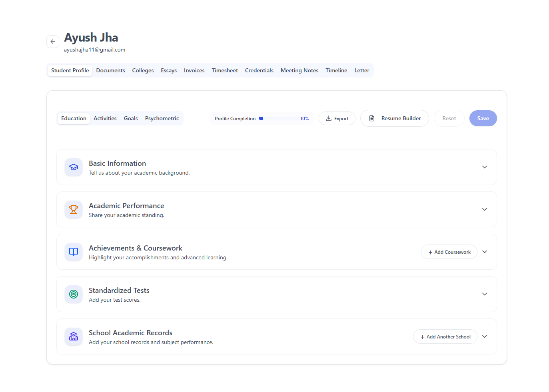The height and width of the screenshot is (392, 549).
Task: Expand the Standardized Tests section chevron
Action: tap(485, 294)
